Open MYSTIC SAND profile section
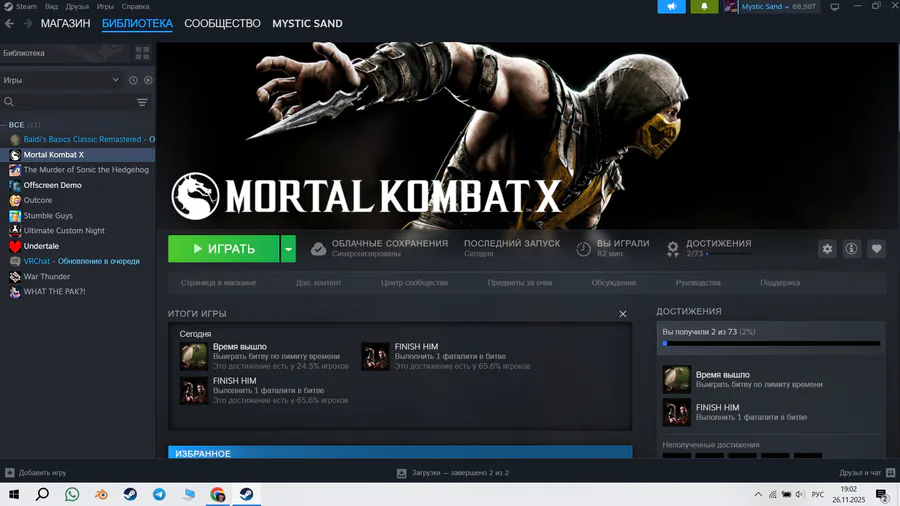The height and width of the screenshot is (506, 900). point(307,24)
